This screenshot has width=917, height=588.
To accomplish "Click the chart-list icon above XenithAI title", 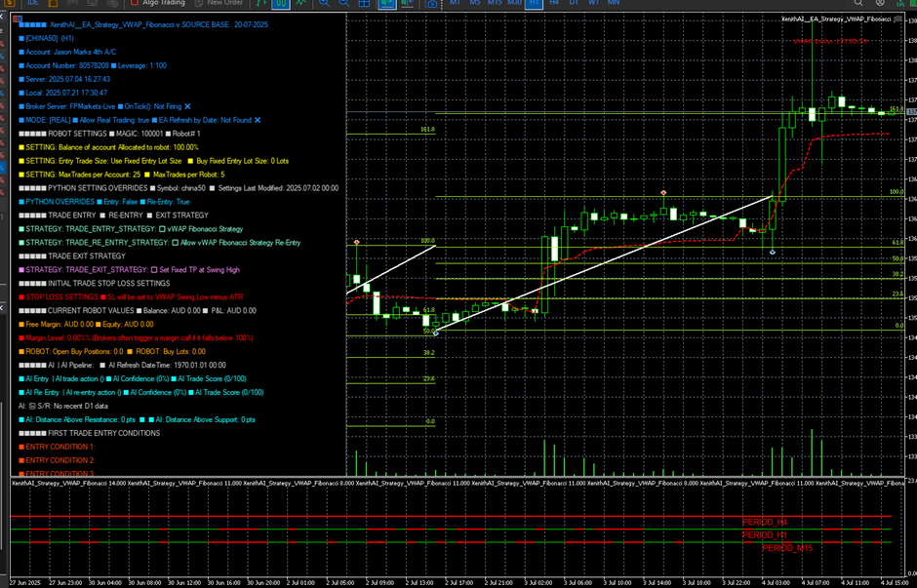I will pos(17,20).
